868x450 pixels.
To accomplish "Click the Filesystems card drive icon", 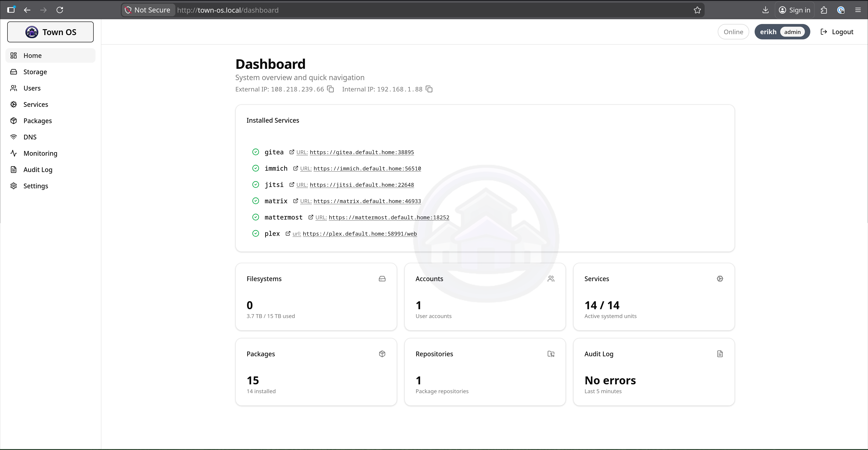I will point(382,279).
